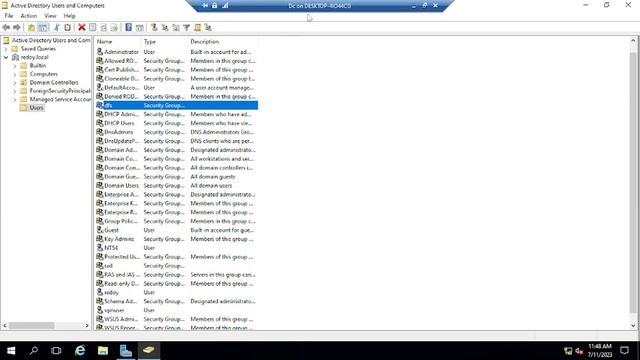Select the Domain Users group row
The image size is (640, 360).
[176, 186]
